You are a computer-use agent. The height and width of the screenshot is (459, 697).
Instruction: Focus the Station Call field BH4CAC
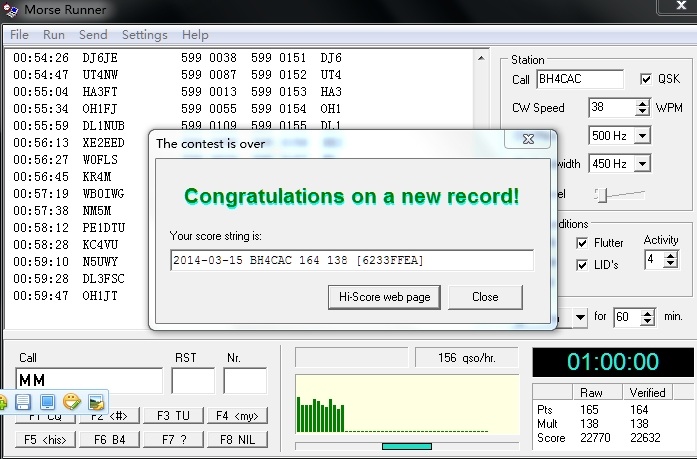point(580,79)
